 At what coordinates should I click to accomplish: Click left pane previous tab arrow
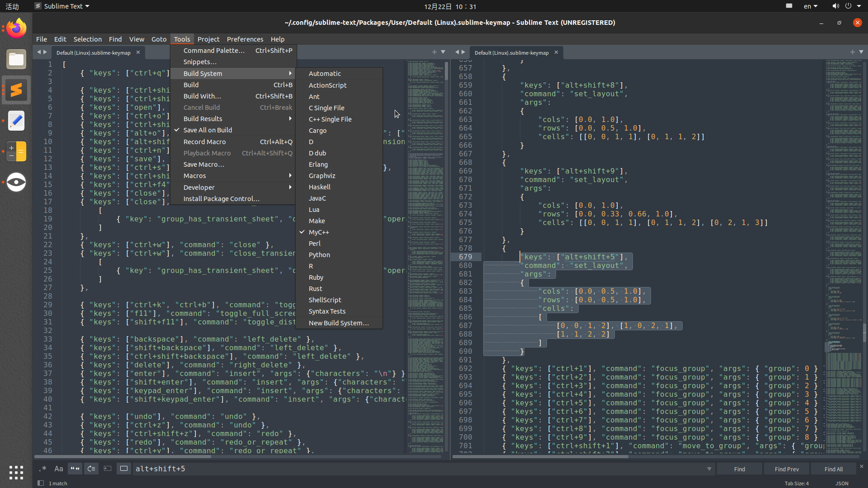[x=39, y=52]
